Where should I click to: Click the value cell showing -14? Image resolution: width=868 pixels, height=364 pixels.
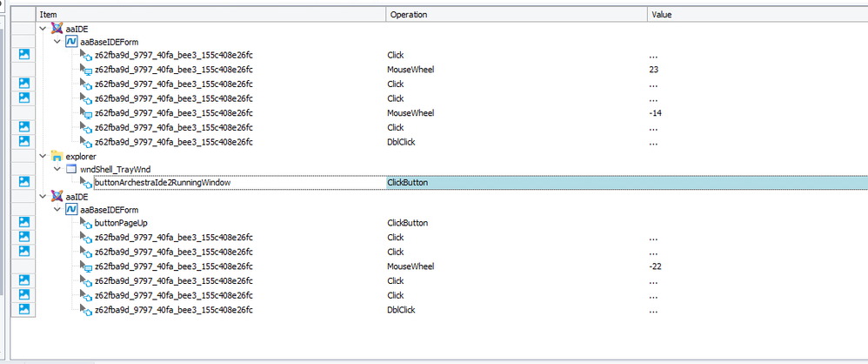pos(656,112)
